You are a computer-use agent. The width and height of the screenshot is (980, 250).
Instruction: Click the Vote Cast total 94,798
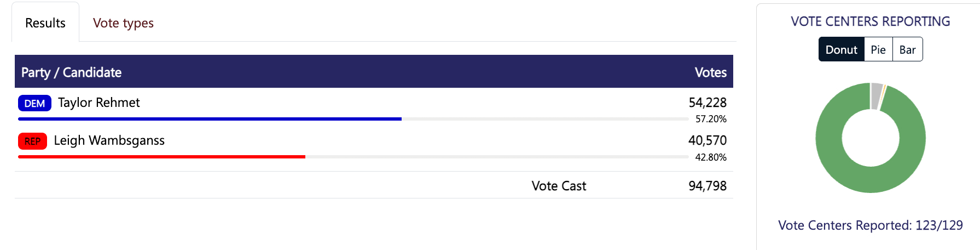(708, 186)
